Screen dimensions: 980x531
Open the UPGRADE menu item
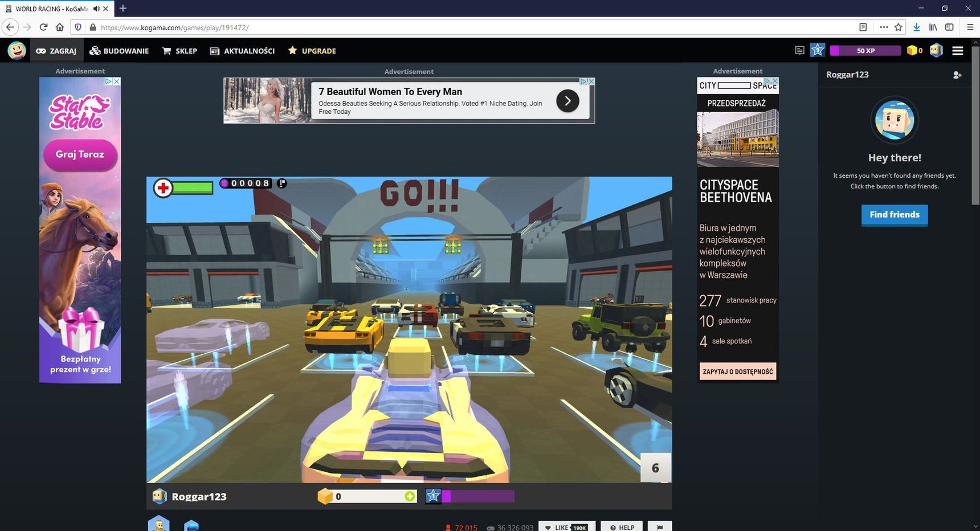(312, 51)
